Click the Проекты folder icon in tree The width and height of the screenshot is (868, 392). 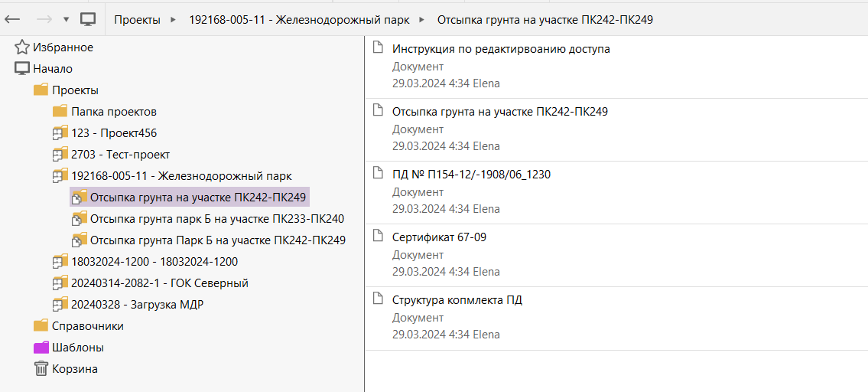pyautogui.click(x=41, y=90)
